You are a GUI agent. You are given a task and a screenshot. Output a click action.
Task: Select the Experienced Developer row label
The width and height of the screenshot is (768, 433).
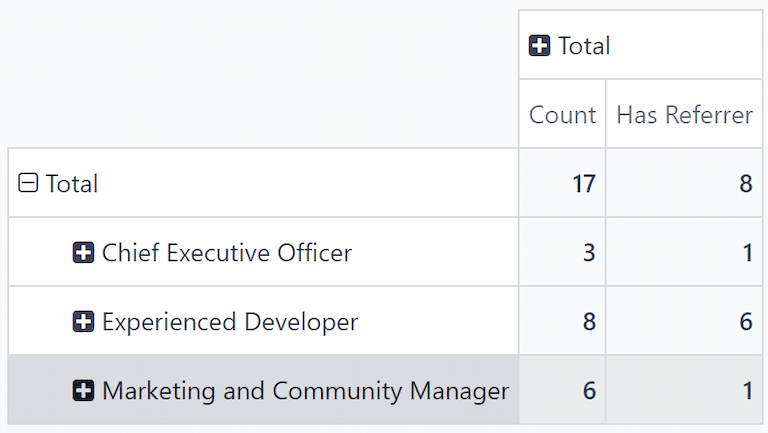[229, 322]
